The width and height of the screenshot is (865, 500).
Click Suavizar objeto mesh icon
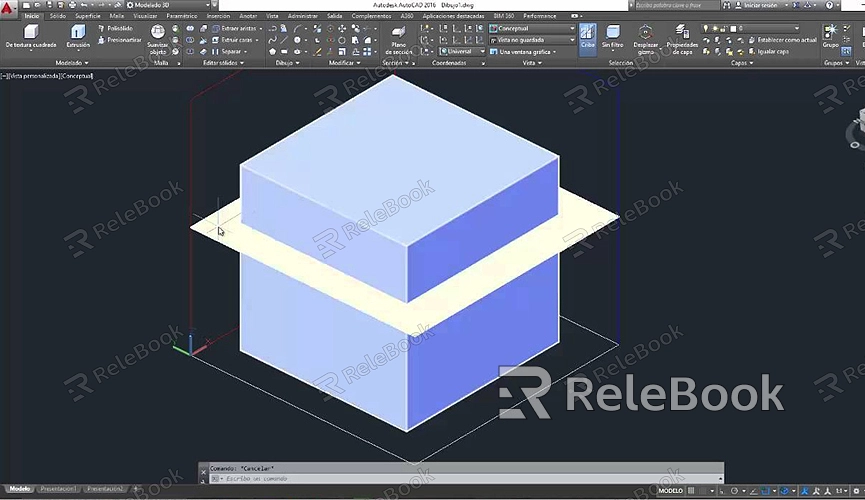[157, 32]
